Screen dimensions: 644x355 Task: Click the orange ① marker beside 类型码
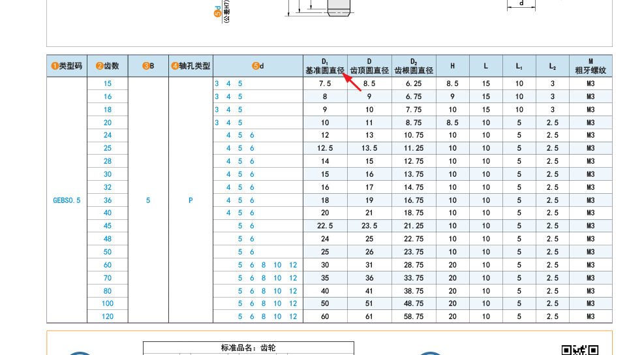point(55,66)
